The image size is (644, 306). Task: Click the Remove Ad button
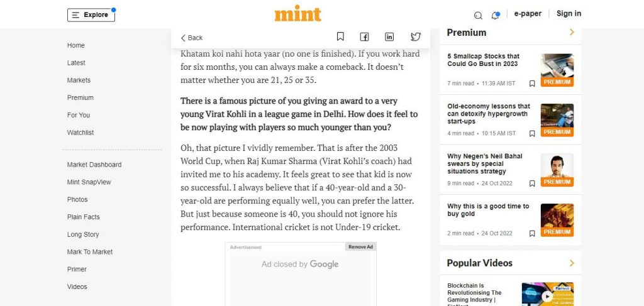360,246
